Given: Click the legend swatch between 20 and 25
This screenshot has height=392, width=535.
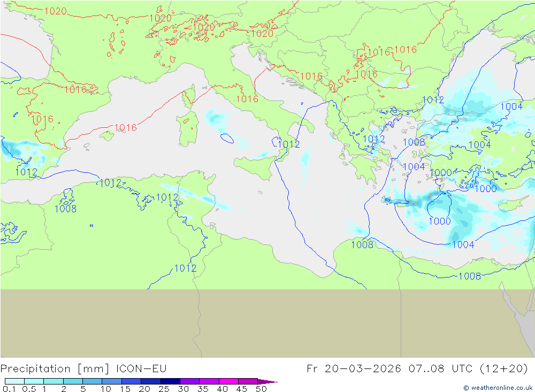Looking at the screenshot, I should point(151,381).
